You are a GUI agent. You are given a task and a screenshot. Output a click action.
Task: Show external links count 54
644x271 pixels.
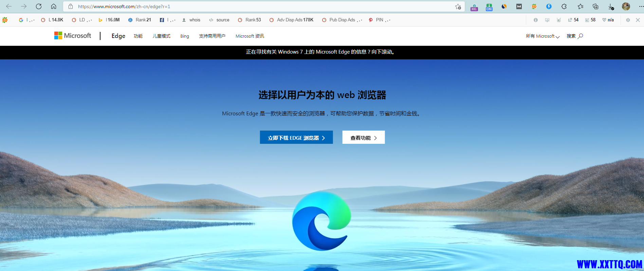[x=573, y=20]
